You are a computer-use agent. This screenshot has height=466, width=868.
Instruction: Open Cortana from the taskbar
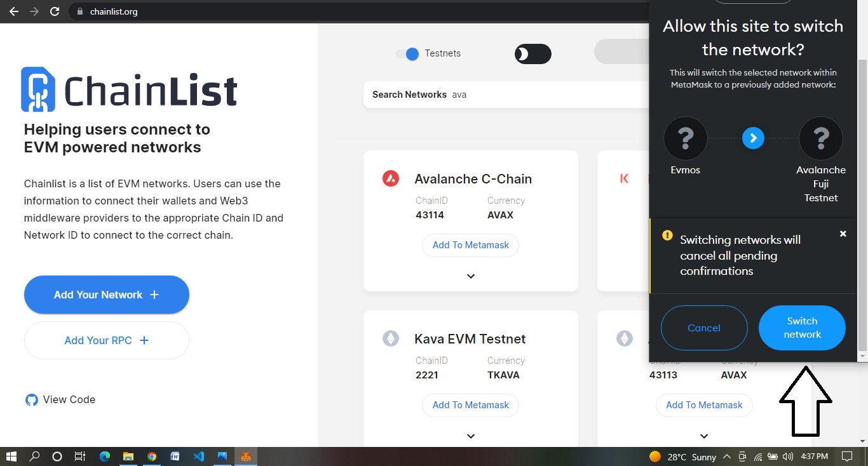[x=57, y=456]
